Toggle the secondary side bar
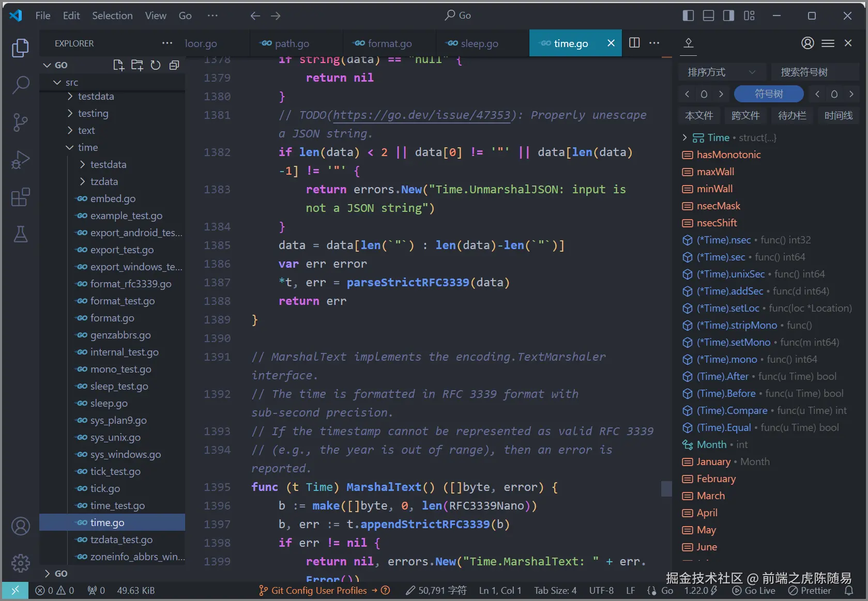The width and height of the screenshot is (868, 601). 728,16
